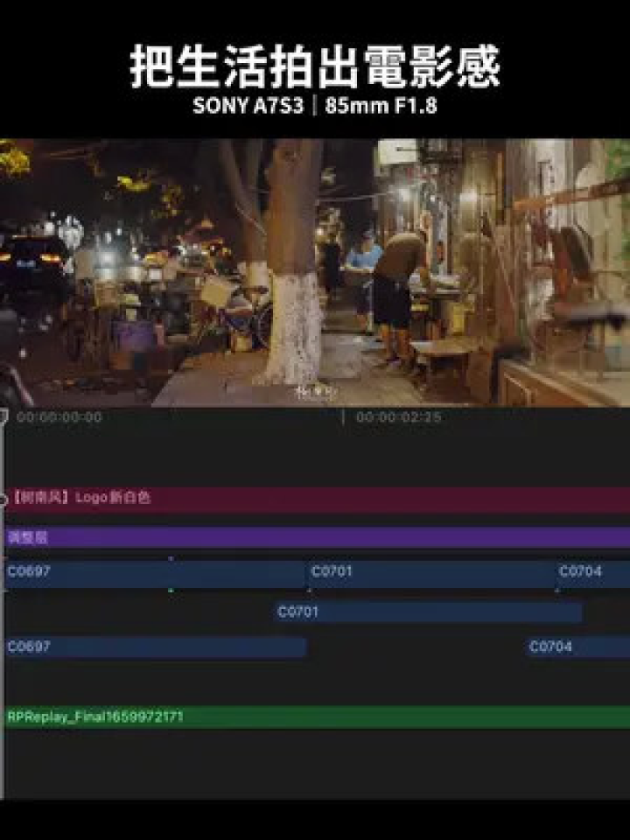
Task: Select the red Logo新白色 clip
Action: click(318, 499)
